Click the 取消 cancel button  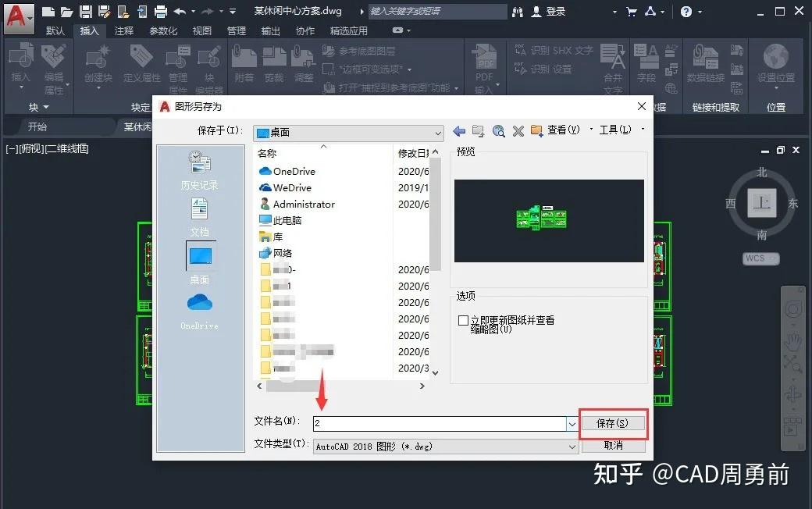click(x=614, y=446)
